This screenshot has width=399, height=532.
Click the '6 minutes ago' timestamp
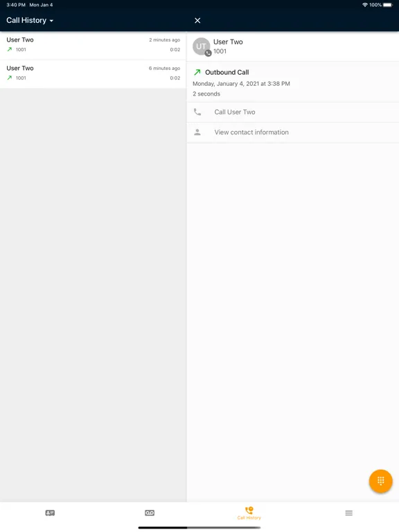point(165,68)
